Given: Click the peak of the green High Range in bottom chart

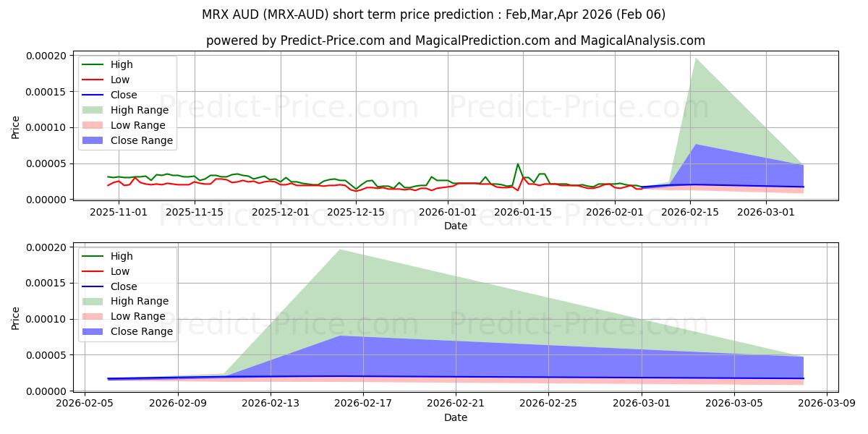Looking at the screenshot, I should point(339,250).
